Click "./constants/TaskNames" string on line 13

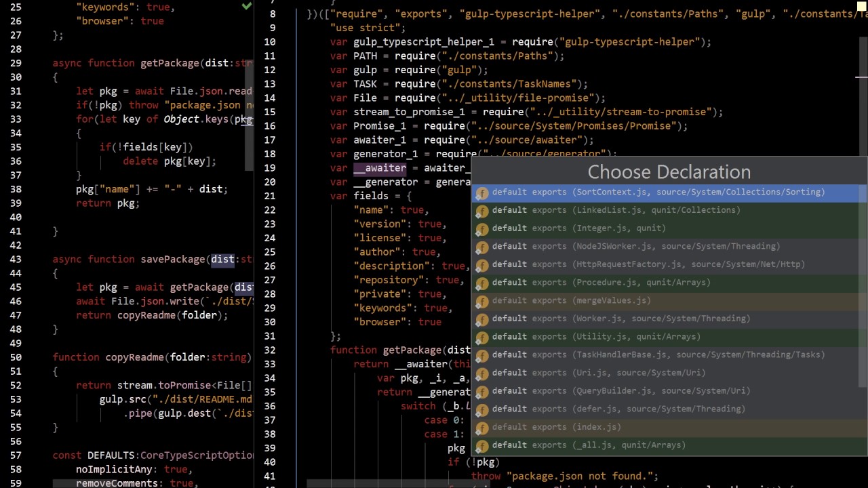tap(506, 84)
